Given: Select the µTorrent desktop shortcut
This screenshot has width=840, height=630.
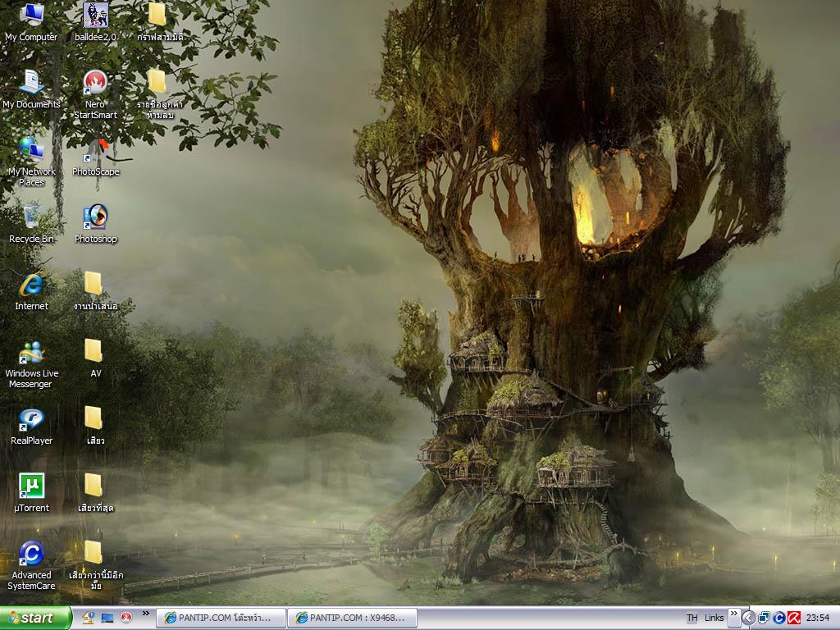Looking at the screenshot, I should tap(31, 493).
